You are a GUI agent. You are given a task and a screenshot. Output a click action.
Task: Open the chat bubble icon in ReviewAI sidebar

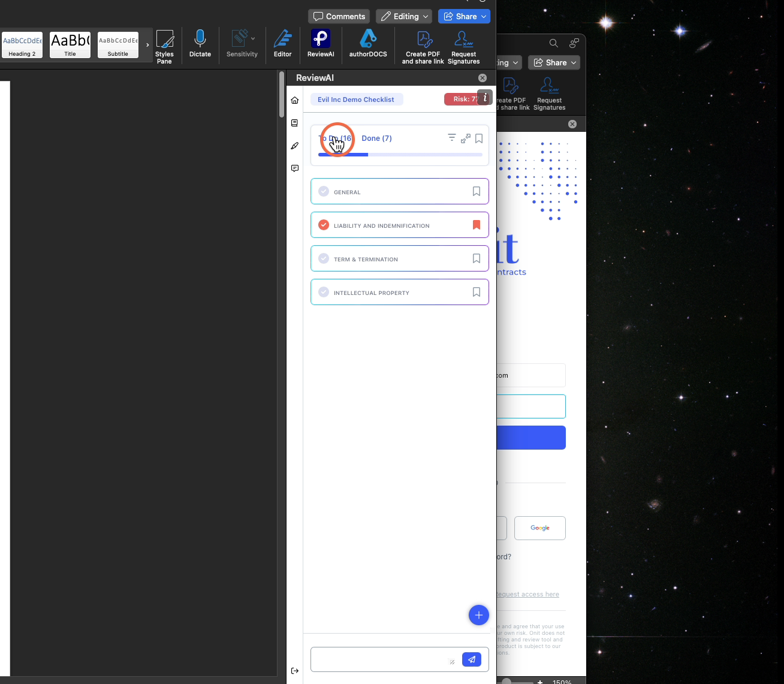pyautogui.click(x=294, y=168)
